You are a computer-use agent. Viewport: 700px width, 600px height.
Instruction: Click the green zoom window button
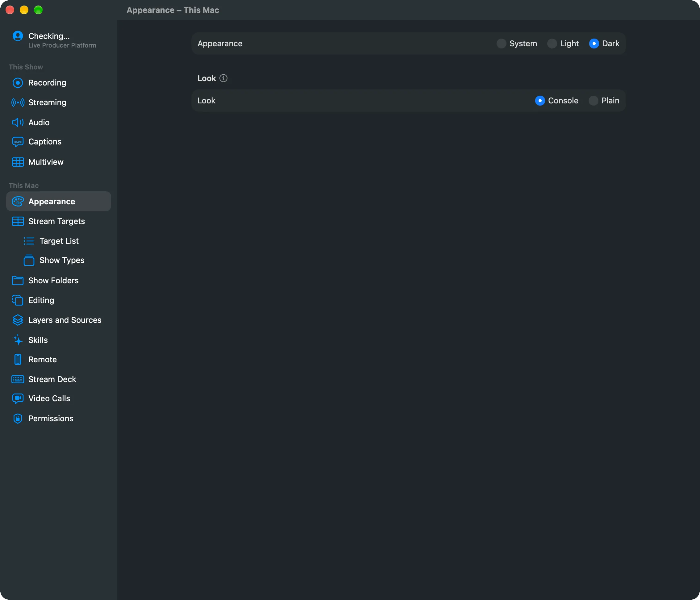(x=38, y=10)
